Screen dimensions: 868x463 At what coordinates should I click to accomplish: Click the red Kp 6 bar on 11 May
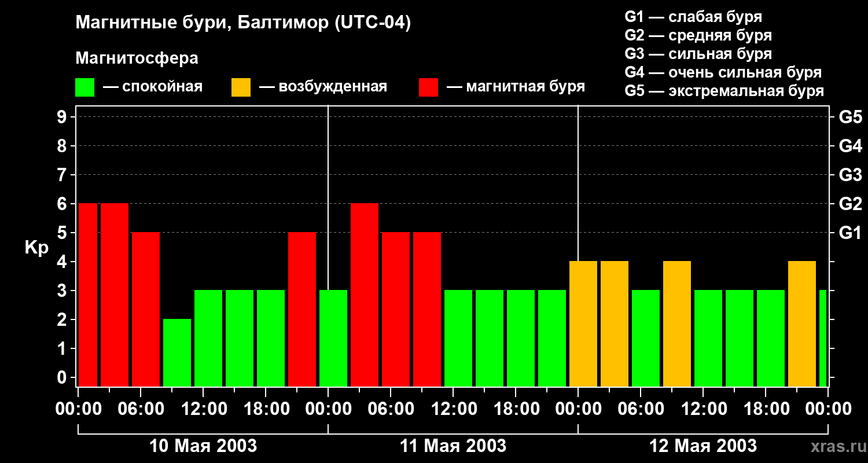pos(365,295)
